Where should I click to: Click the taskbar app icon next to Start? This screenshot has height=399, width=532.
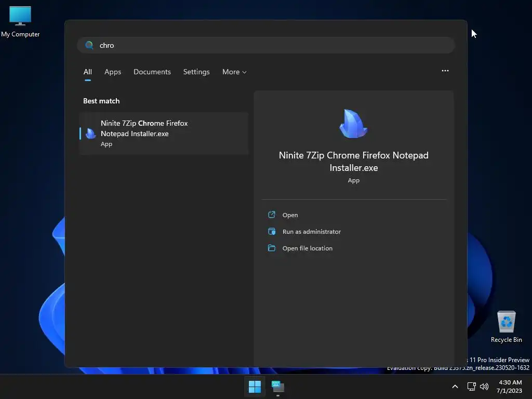(x=277, y=387)
